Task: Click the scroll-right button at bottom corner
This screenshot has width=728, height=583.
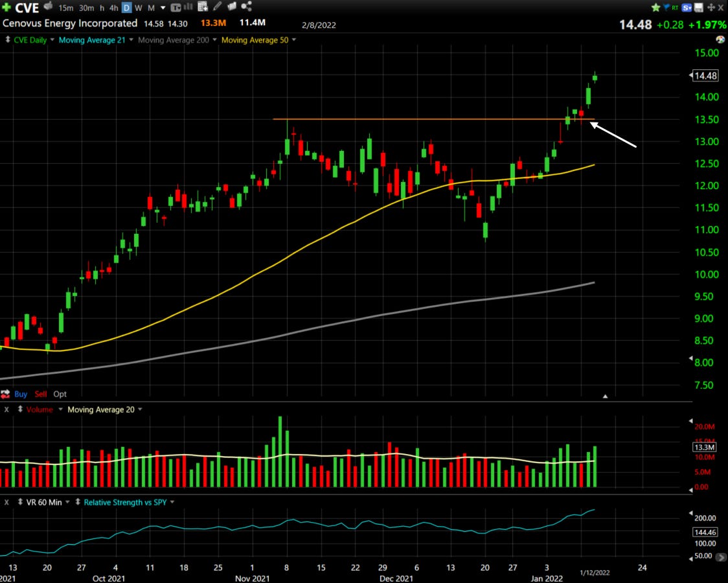Action: [721, 557]
